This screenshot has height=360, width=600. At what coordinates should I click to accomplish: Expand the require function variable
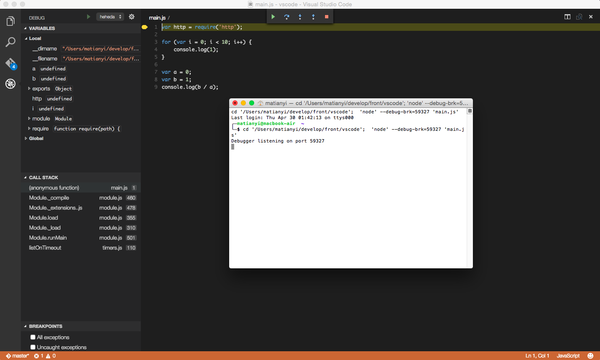click(x=29, y=129)
